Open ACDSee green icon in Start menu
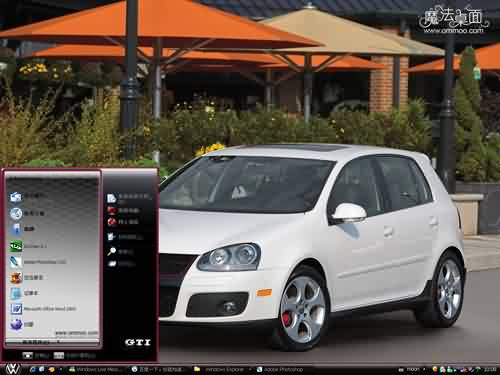This screenshot has width=500, height=375. tap(28, 246)
